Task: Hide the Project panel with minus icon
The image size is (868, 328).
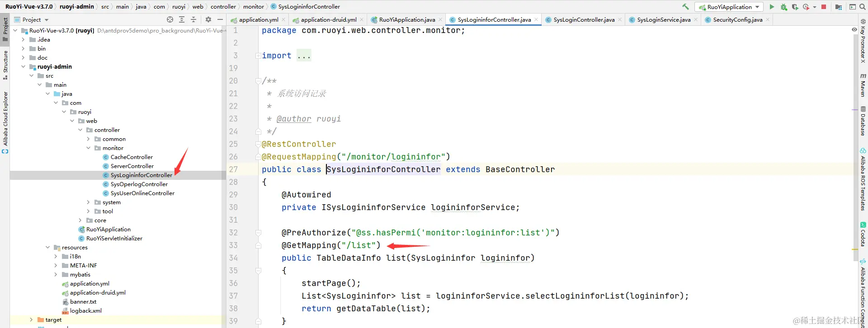Action: (x=220, y=19)
